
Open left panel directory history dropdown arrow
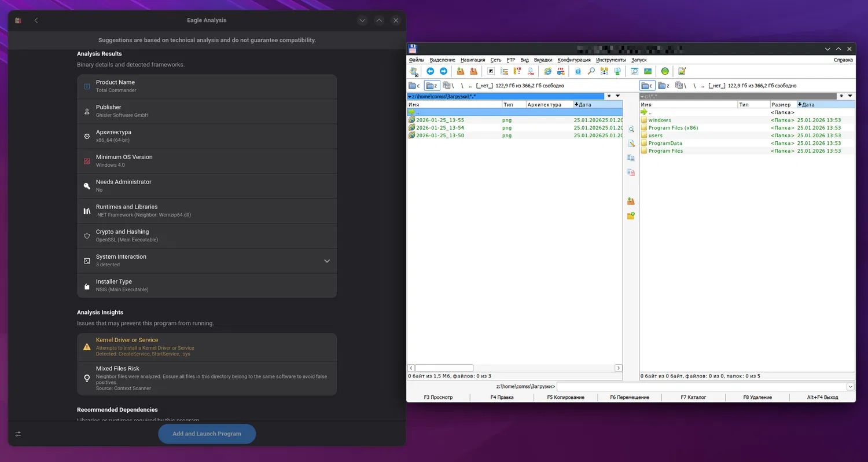(x=617, y=96)
